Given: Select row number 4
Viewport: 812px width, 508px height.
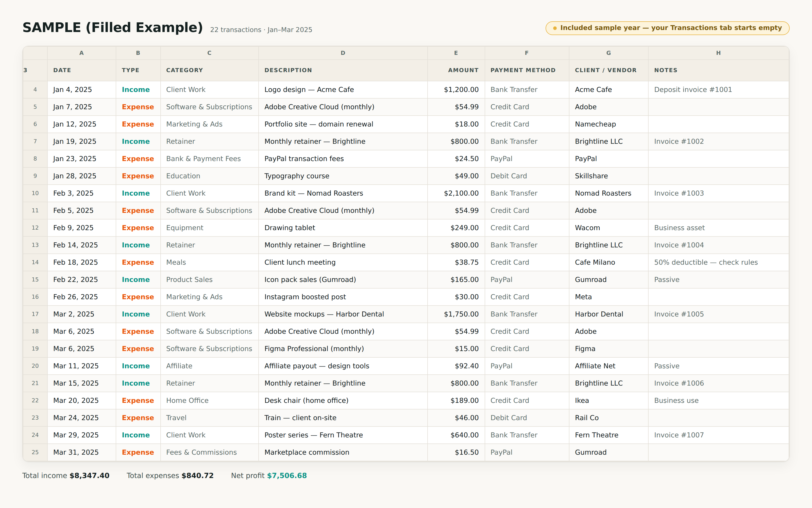Looking at the screenshot, I should [35, 90].
